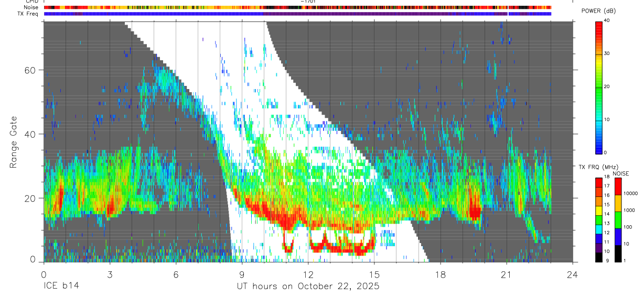The width and height of the screenshot is (644, 297).
Task: Click the red 17–18 MHz swatch
Action: pos(599,182)
